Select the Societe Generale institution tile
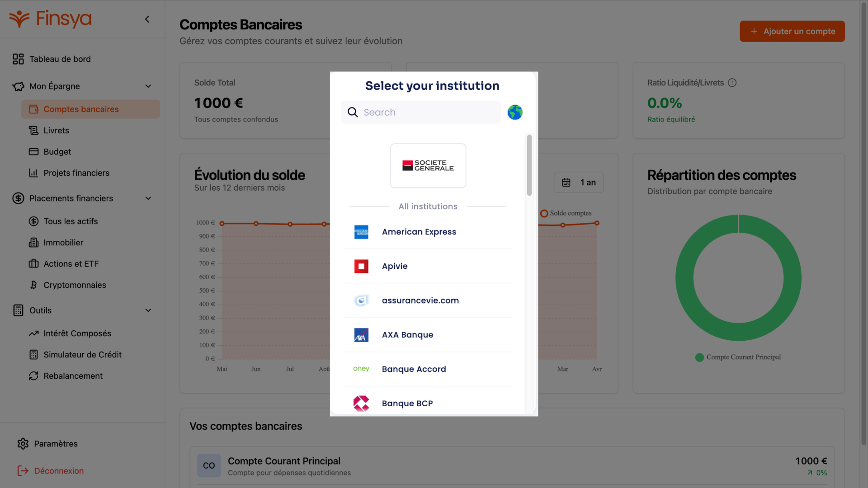The width and height of the screenshot is (868, 488). coord(428,165)
